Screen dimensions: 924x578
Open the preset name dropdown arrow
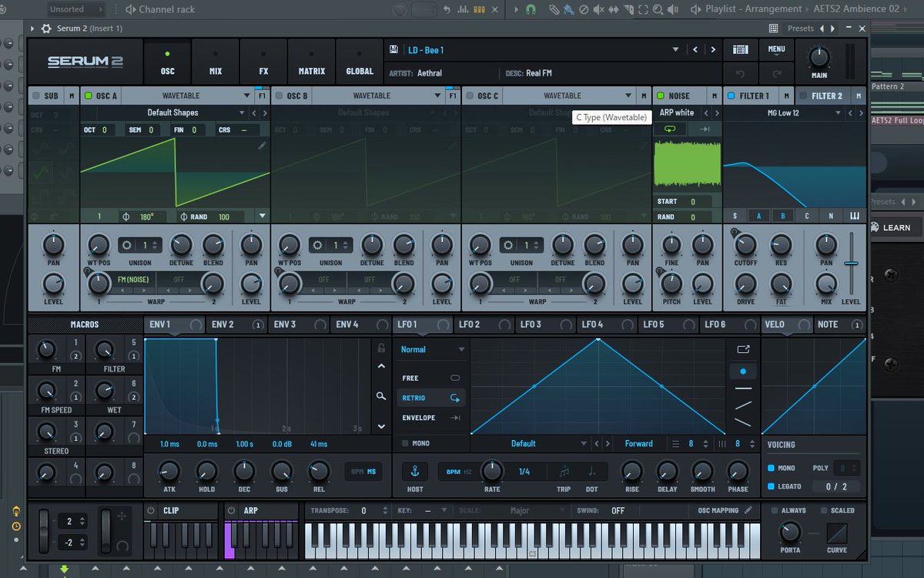pyautogui.click(x=675, y=49)
